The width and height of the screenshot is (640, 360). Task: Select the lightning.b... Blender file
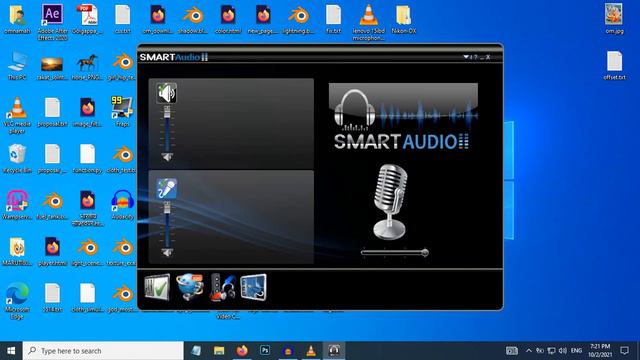[298, 19]
